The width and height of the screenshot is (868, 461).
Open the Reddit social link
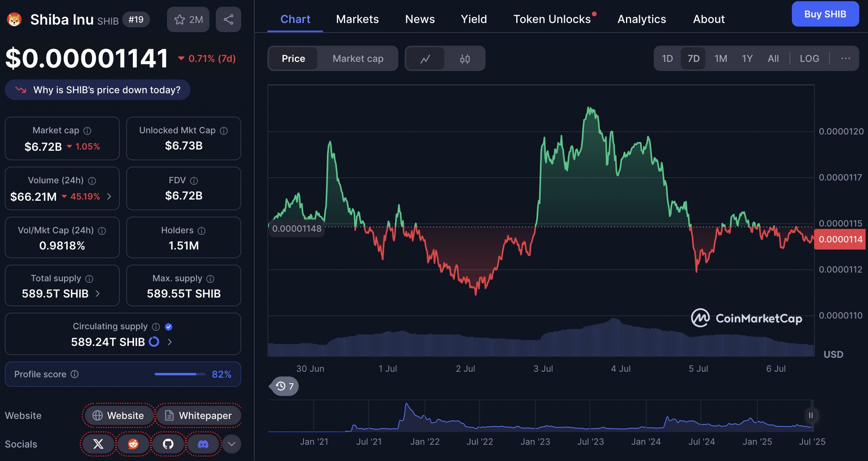[133, 444]
